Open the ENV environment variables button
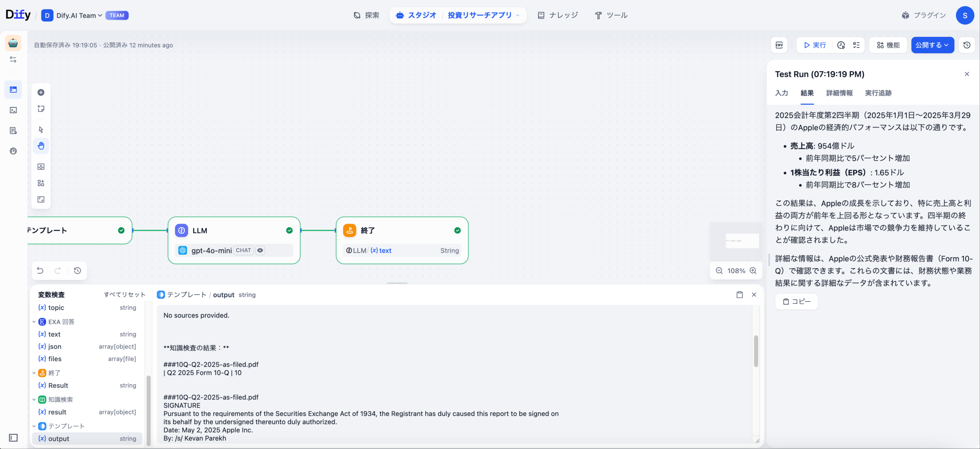 coord(779,45)
